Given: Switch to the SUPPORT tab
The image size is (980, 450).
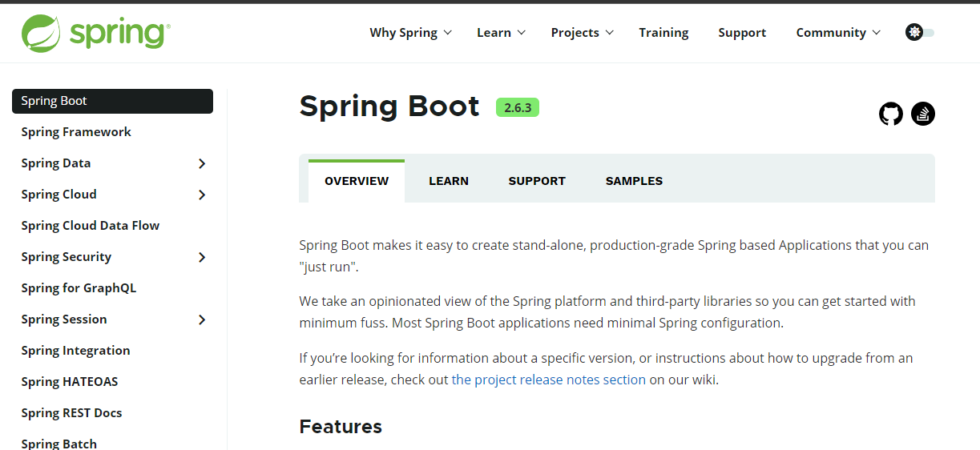Looking at the screenshot, I should click(537, 181).
